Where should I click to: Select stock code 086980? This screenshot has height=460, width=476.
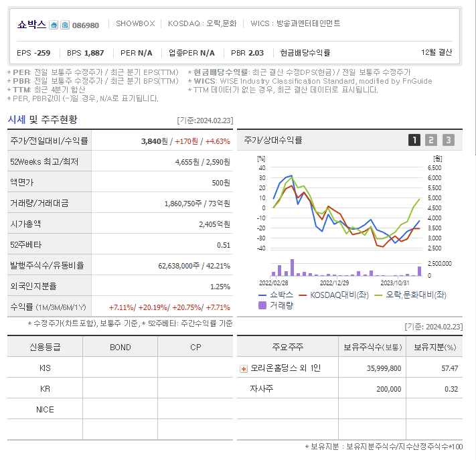click(x=86, y=25)
